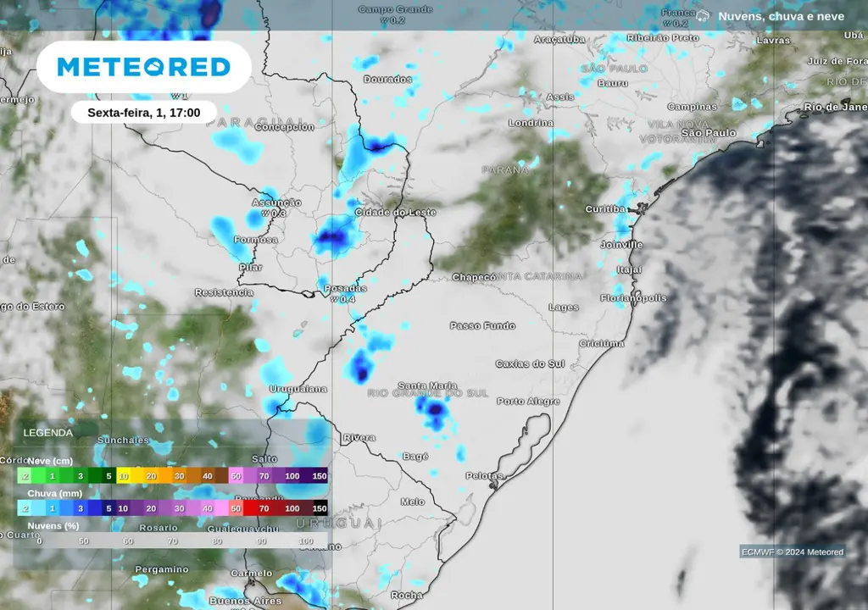This screenshot has width=868, height=610.
Task: Click the Formosa city label
Action: pyautogui.click(x=256, y=240)
